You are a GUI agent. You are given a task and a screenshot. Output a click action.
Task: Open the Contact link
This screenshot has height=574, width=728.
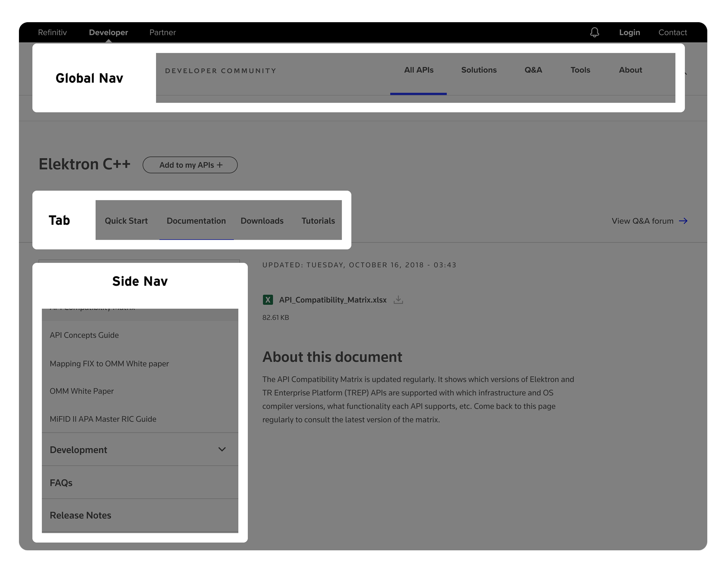673,32
